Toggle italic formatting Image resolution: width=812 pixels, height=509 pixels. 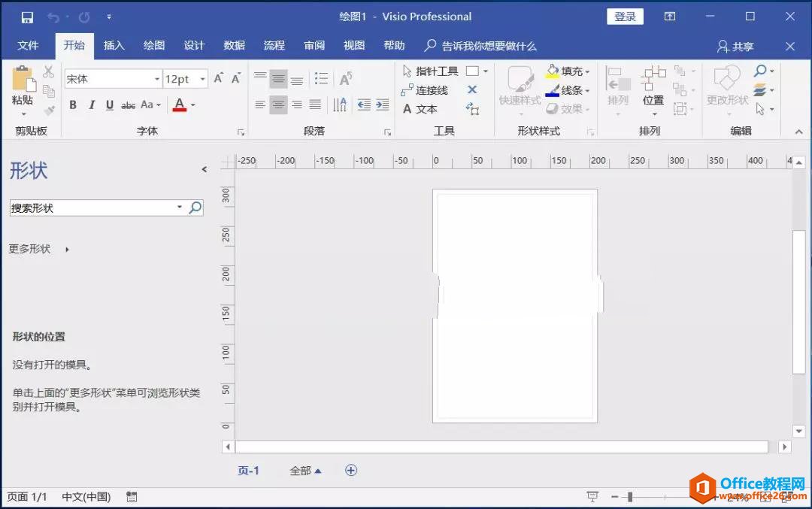[x=91, y=105]
